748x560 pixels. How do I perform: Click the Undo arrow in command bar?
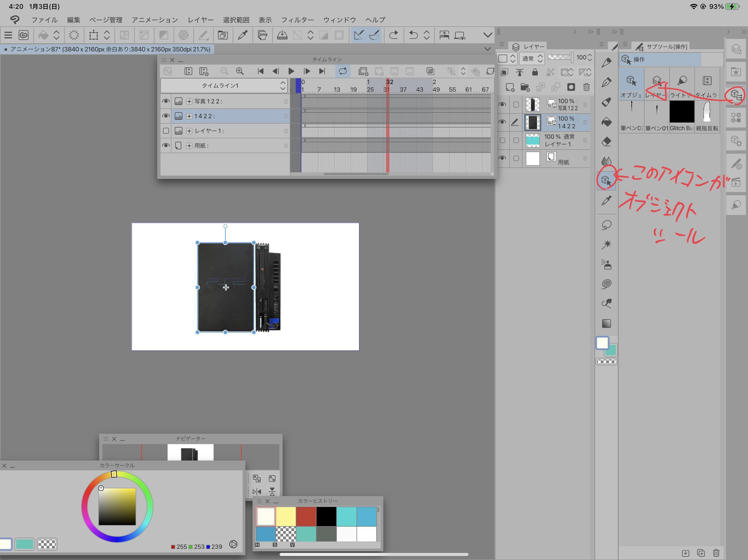pyautogui.click(x=413, y=35)
